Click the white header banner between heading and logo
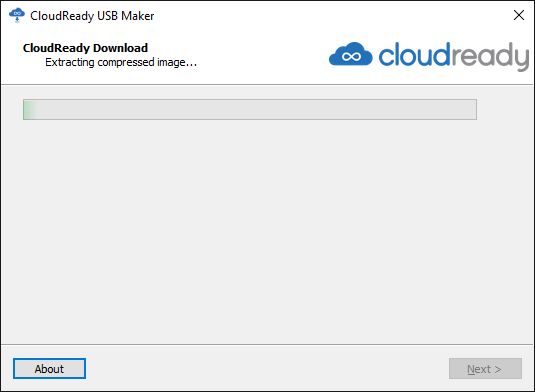 [x=263, y=55]
